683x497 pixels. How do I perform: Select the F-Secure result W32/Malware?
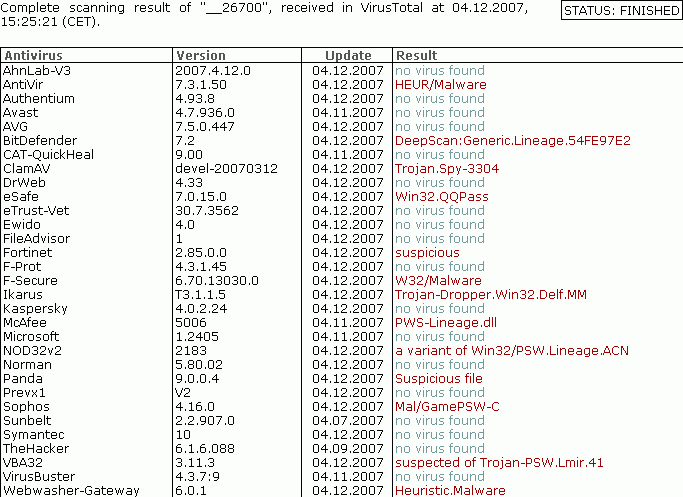click(x=438, y=281)
